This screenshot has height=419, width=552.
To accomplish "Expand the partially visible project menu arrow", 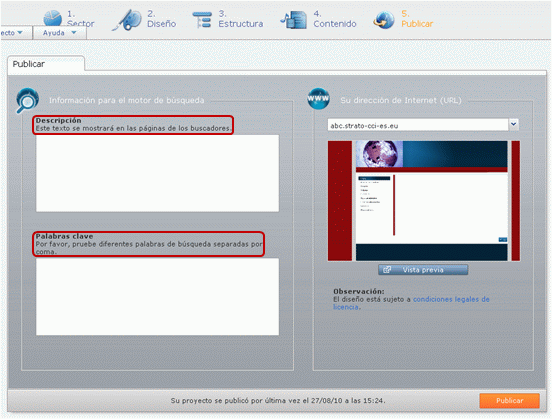I will click(x=20, y=32).
